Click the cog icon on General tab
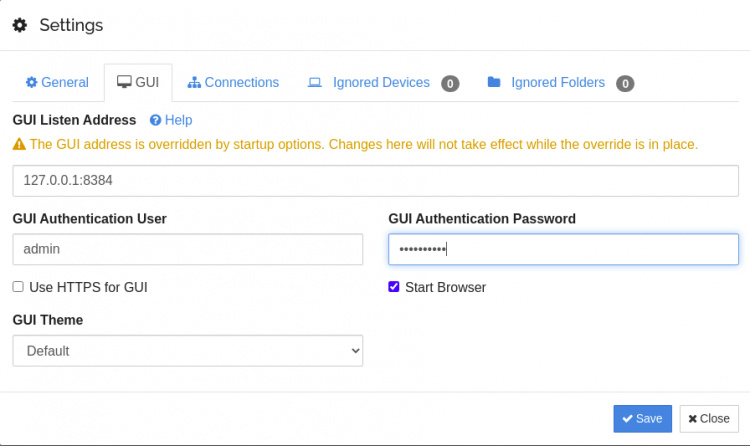The height and width of the screenshot is (446, 750). (31, 82)
